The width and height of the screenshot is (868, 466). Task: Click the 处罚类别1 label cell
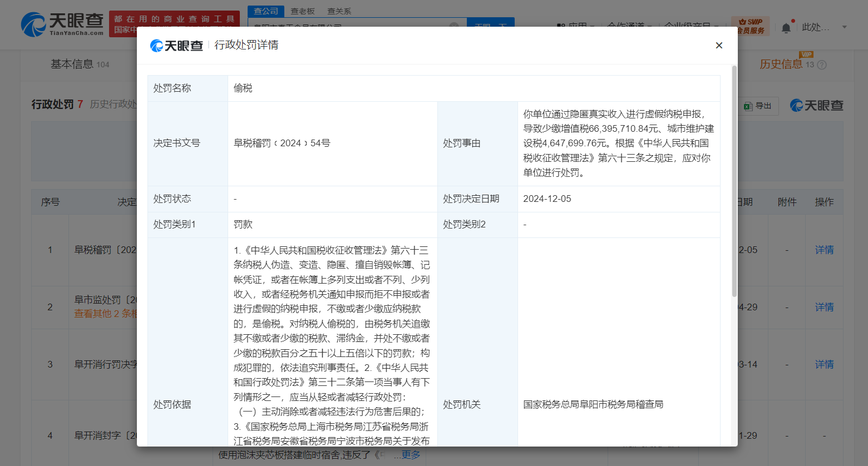pyautogui.click(x=188, y=225)
